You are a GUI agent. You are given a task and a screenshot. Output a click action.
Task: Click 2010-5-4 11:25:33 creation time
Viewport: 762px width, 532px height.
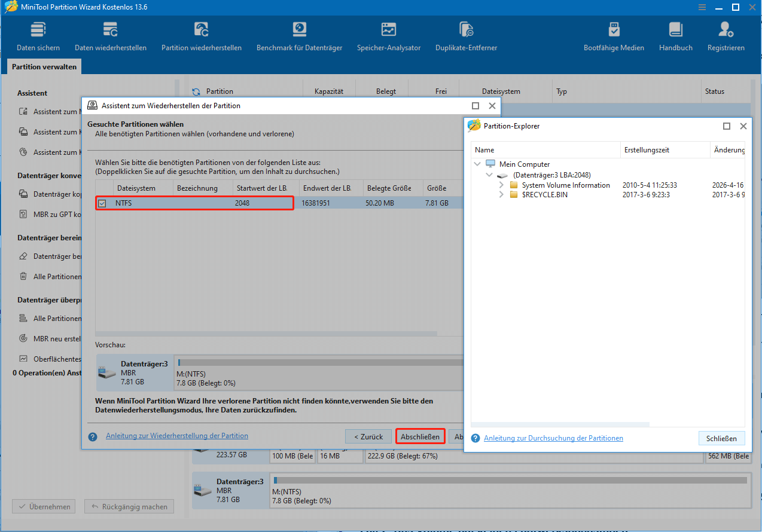650,185
